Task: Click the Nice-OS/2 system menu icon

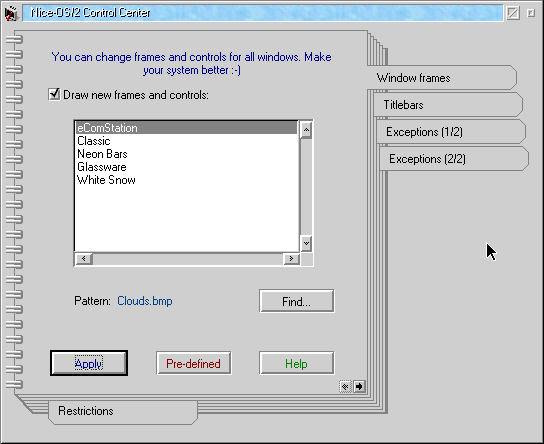Action: point(11,13)
